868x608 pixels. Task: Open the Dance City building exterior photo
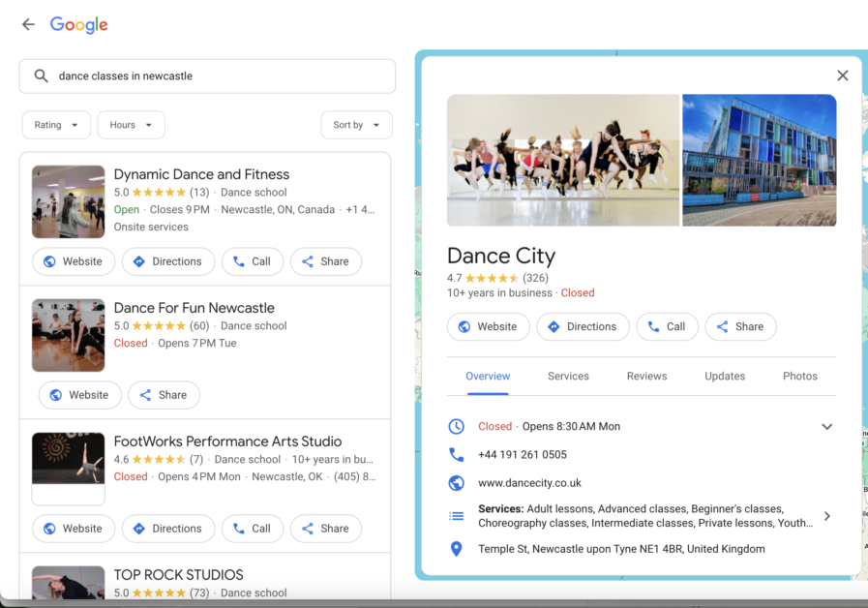click(760, 160)
